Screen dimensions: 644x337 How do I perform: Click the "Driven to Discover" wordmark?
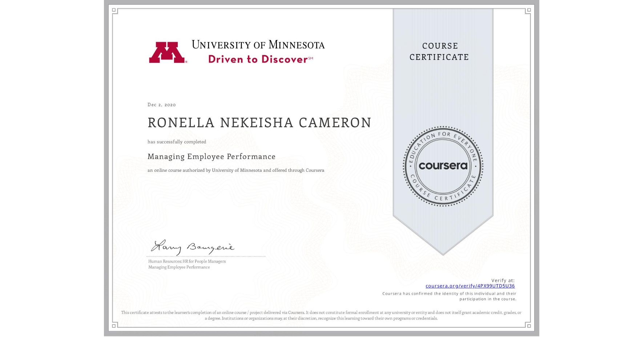click(x=257, y=59)
